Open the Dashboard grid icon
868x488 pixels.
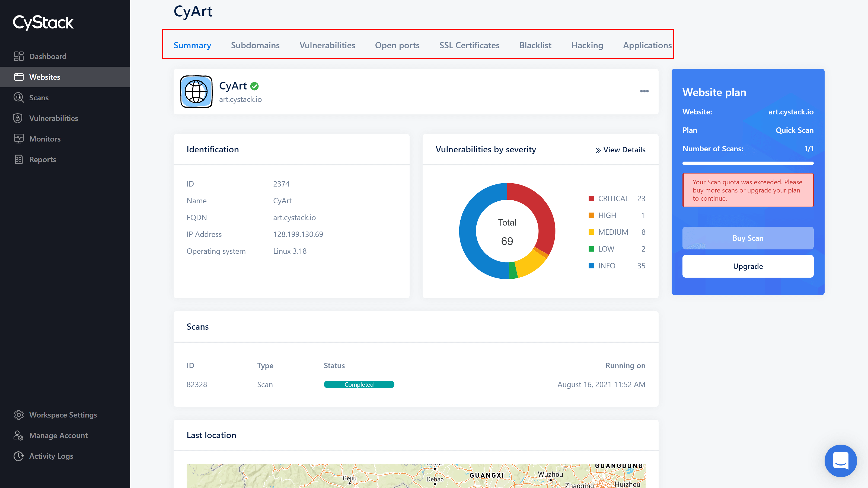(x=18, y=56)
